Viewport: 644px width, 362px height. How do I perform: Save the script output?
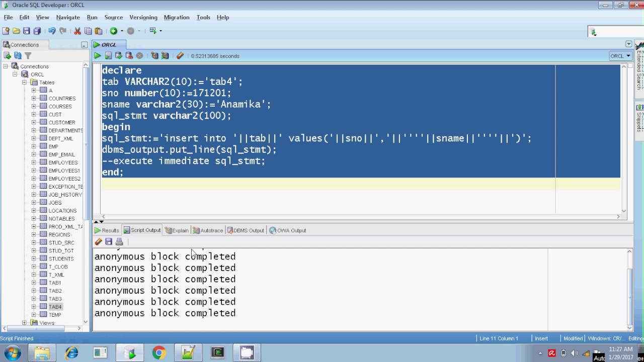[109, 242]
